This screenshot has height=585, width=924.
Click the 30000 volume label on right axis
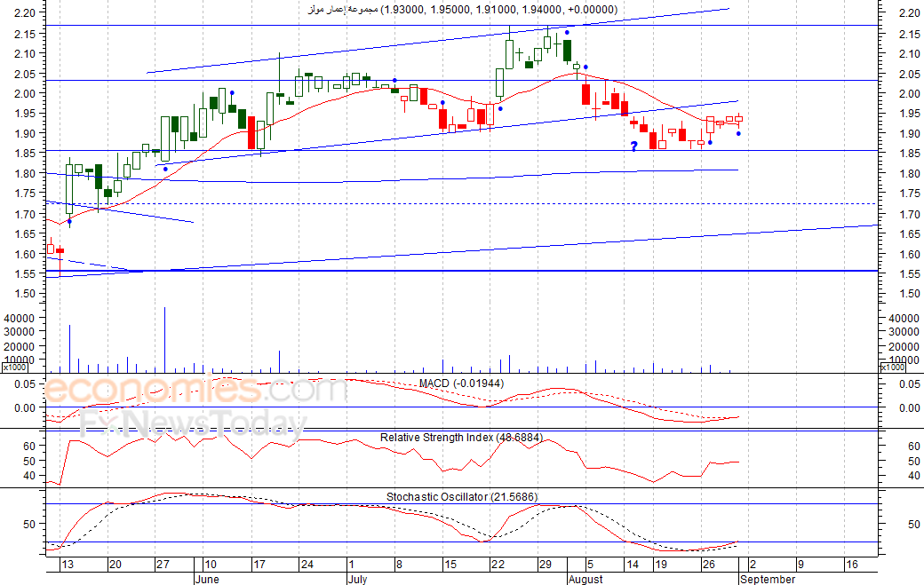pyautogui.click(x=904, y=332)
